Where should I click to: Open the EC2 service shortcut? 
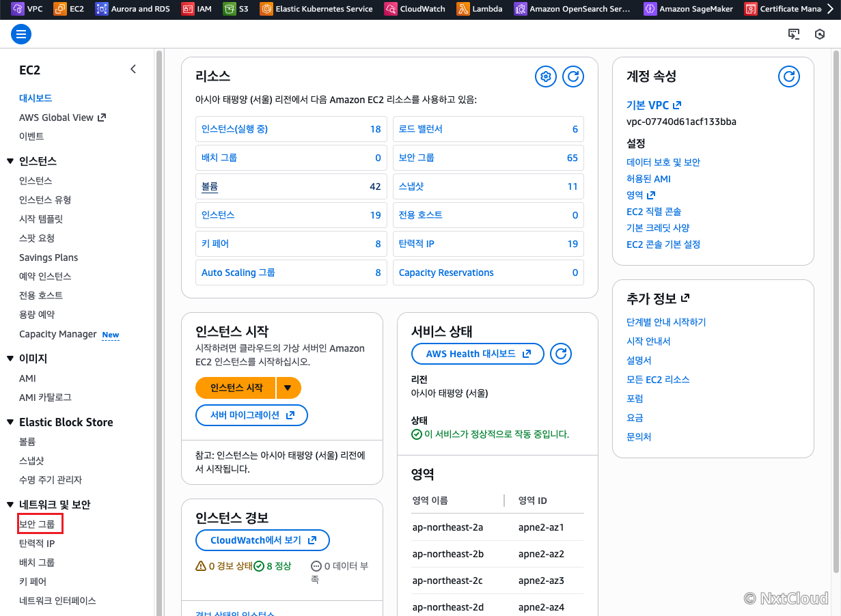click(68, 9)
